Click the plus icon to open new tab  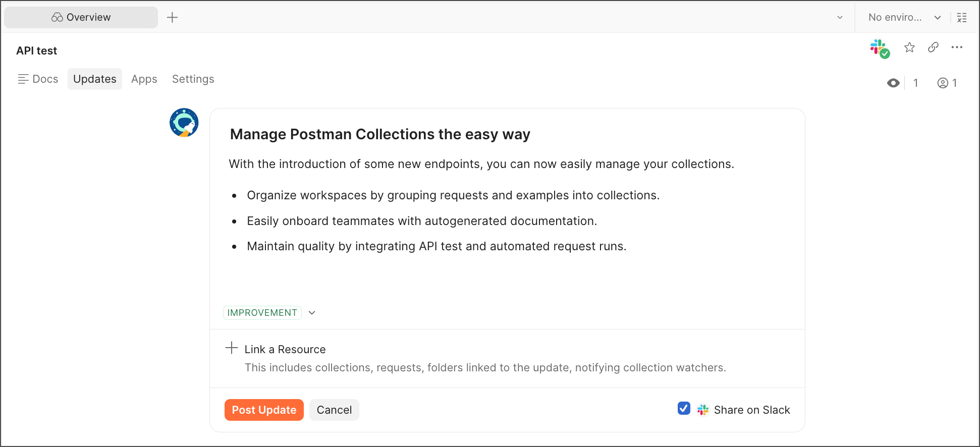point(172,18)
